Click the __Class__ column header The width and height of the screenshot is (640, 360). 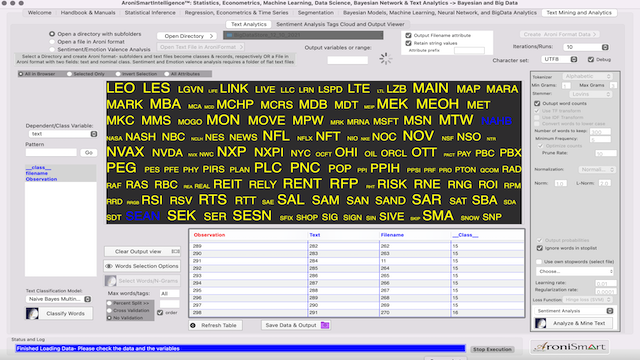[465, 235]
